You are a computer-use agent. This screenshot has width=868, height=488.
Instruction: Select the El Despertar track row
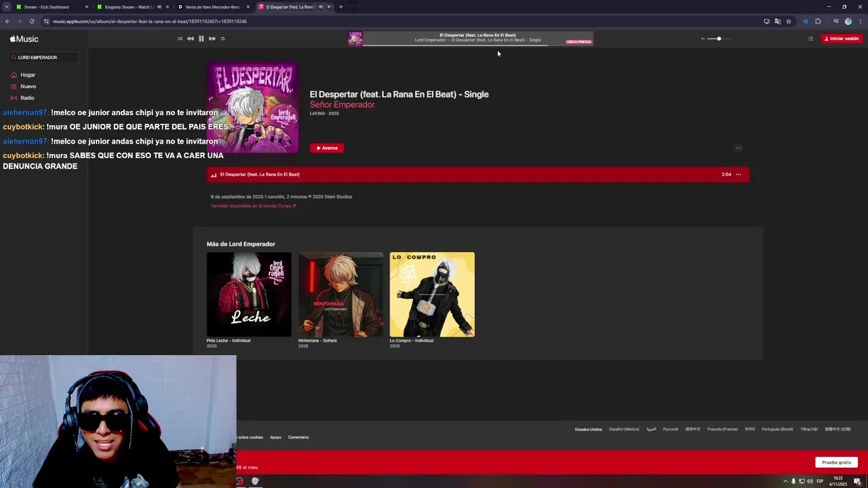(478, 174)
